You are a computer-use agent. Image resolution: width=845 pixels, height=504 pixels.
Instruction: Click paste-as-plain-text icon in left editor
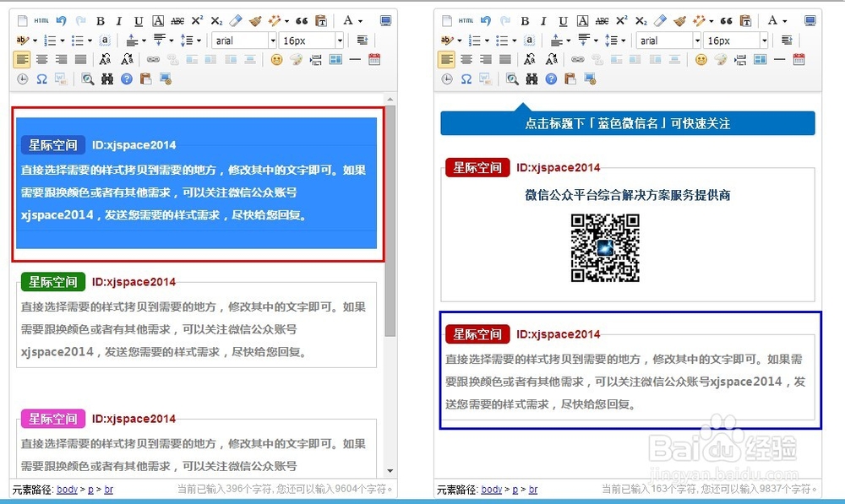coord(321,21)
